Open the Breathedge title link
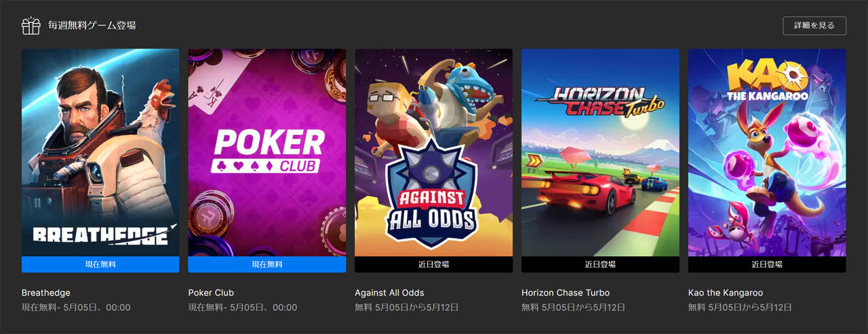This screenshot has height=334, width=868. click(46, 293)
